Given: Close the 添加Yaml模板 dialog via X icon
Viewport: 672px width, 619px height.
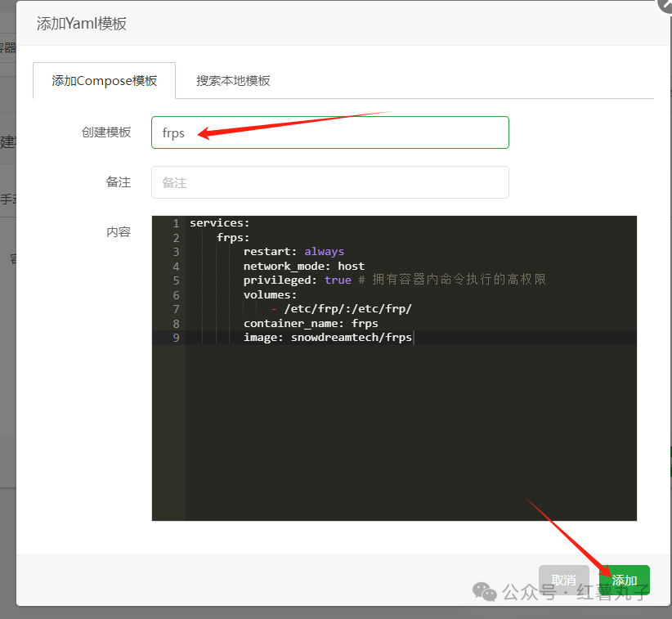Looking at the screenshot, I should [666, 4].
